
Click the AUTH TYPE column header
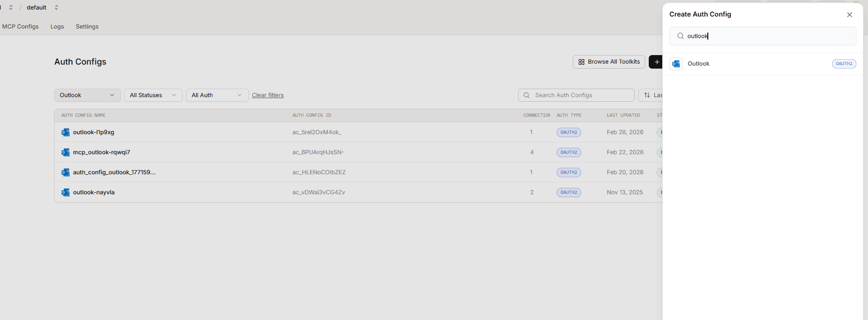coord(569,115)
